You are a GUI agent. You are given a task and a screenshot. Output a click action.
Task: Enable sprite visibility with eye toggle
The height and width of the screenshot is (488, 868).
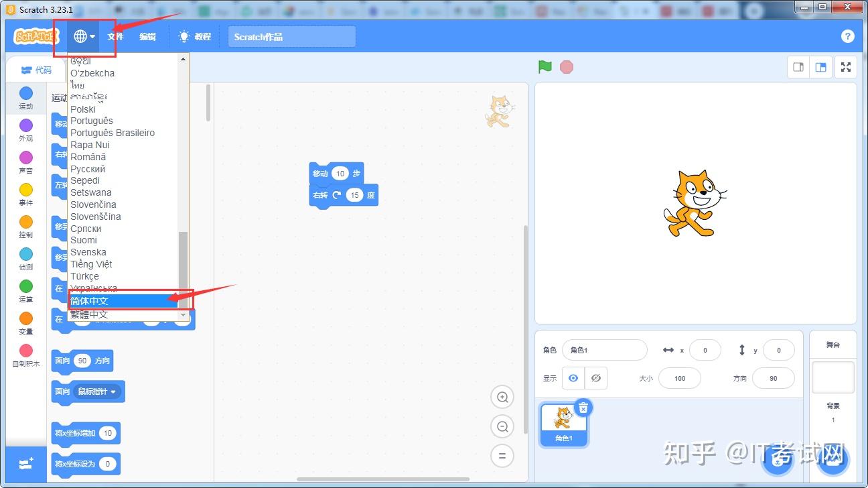tap(573, 378)
